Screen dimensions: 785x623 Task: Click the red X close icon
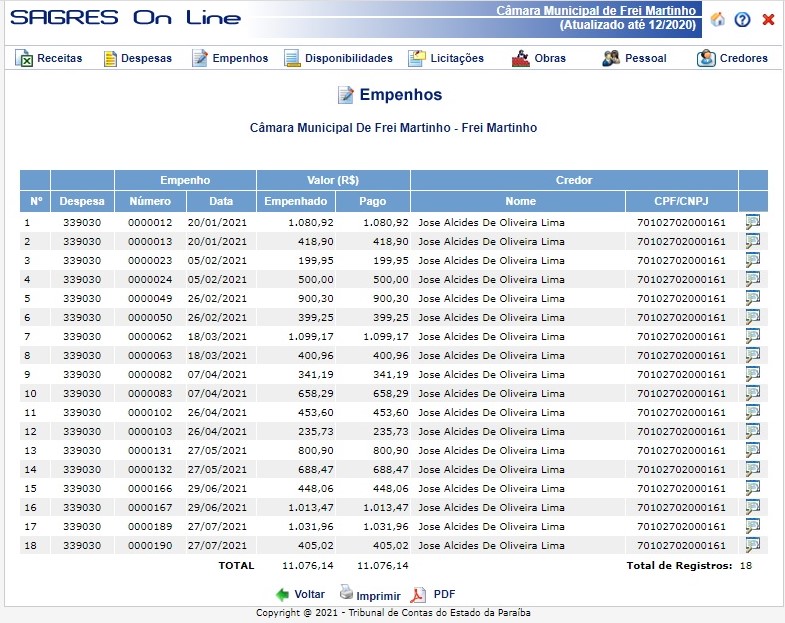[x=768, y=19]
